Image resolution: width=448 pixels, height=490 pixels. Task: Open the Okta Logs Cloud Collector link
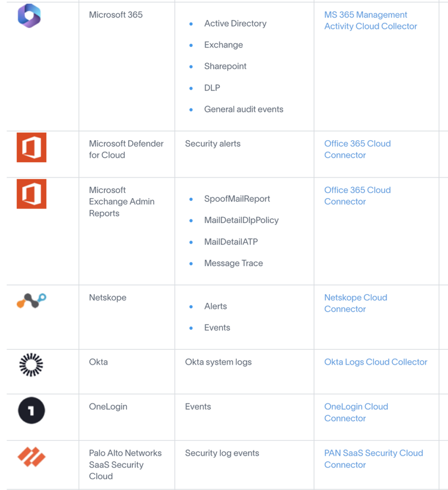(375, 362)
